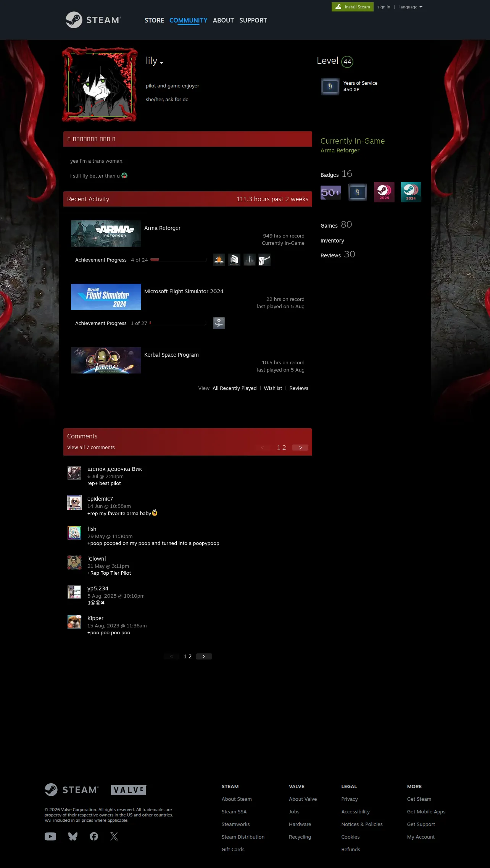Open the Arma Reforger game banner
This screenshot has width=490, height=868.
pyautogui.click(x=106, y=233)
